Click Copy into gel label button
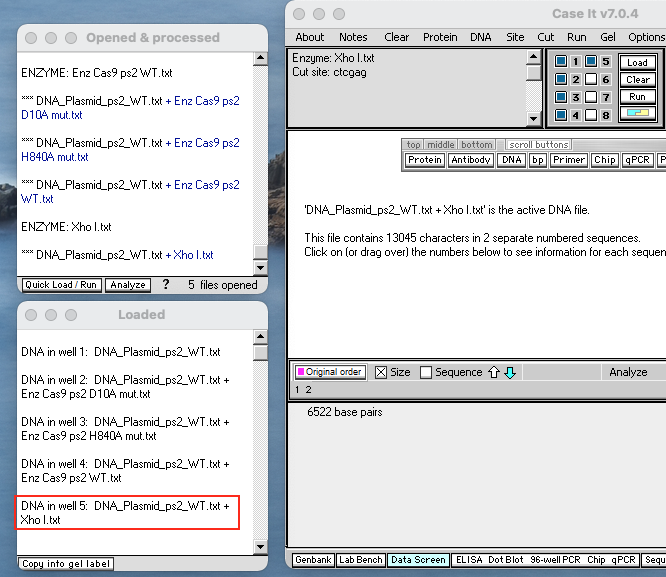The height and width of the screenshot is (577, 666). pos(66,564)
